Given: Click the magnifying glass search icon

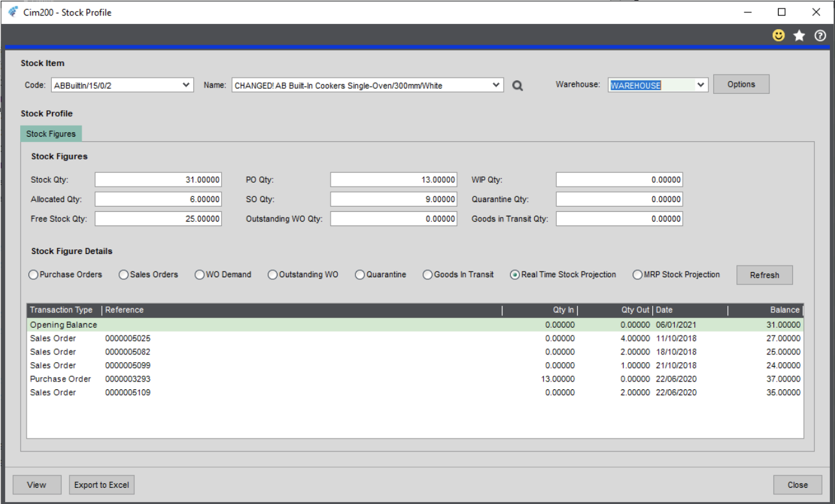Looking at the screenshot, I should [517, 86].
